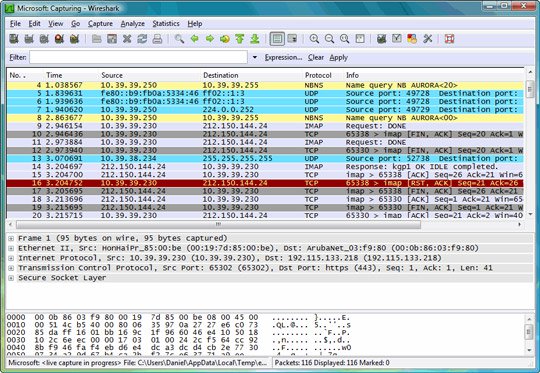The image size is (540, 373).
Task: Edit coloring rules icon
Action: click(x=412, y=39)
